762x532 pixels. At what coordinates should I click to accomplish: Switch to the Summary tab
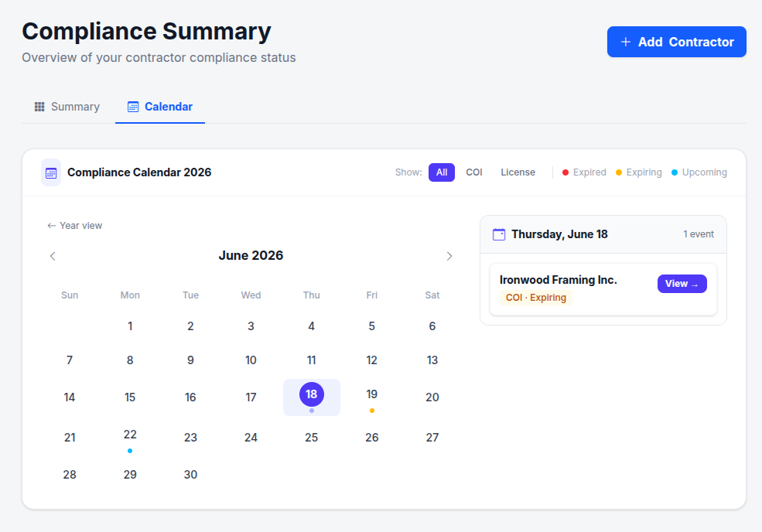[67, 107]
